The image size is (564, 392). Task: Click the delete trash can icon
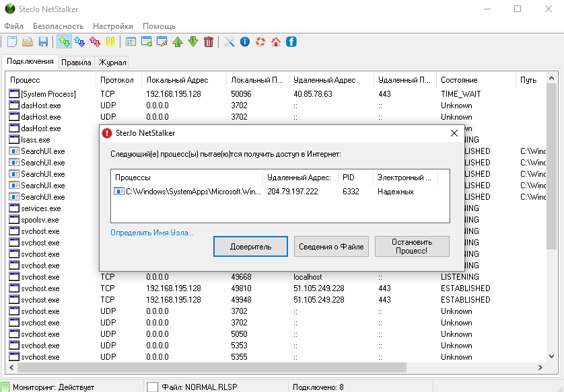coord(209,42)
